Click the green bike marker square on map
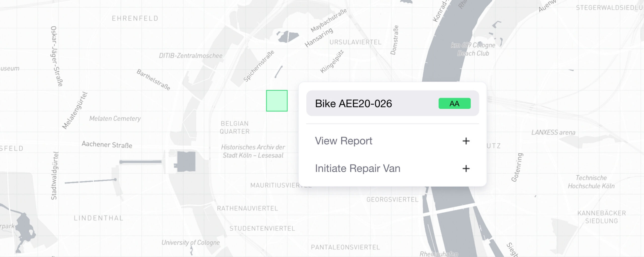 tap(277, 101)
